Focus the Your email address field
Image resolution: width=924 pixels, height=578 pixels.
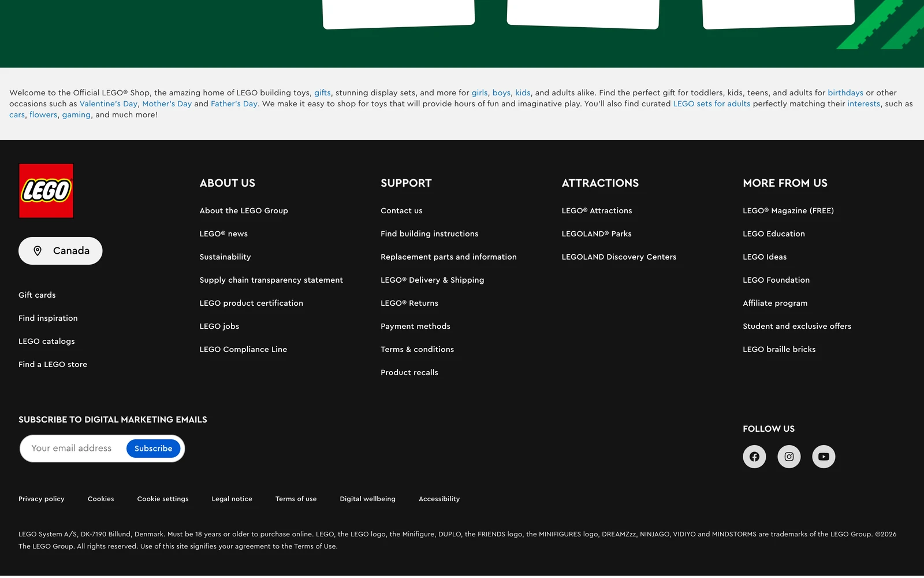73,449
